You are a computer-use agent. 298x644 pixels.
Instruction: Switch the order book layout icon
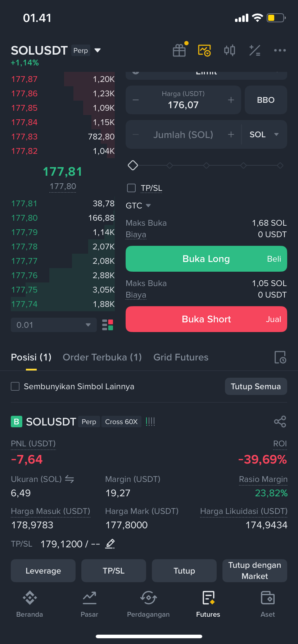pyautogui.click(x=108, y=325)
